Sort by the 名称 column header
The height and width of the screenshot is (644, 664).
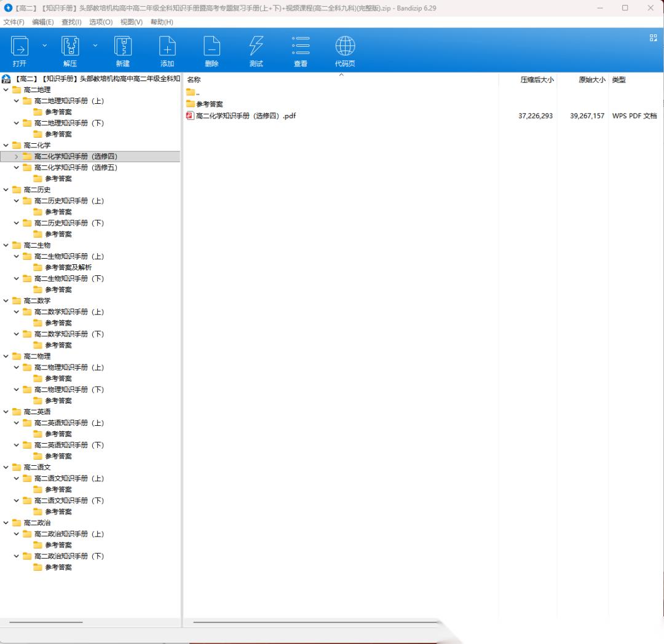pos(194,80)
